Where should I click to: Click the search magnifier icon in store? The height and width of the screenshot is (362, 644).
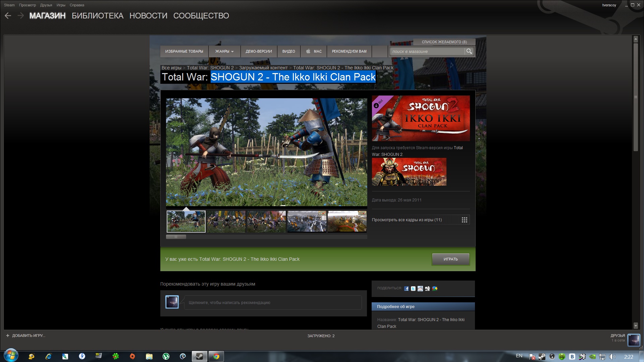(469, 51)
